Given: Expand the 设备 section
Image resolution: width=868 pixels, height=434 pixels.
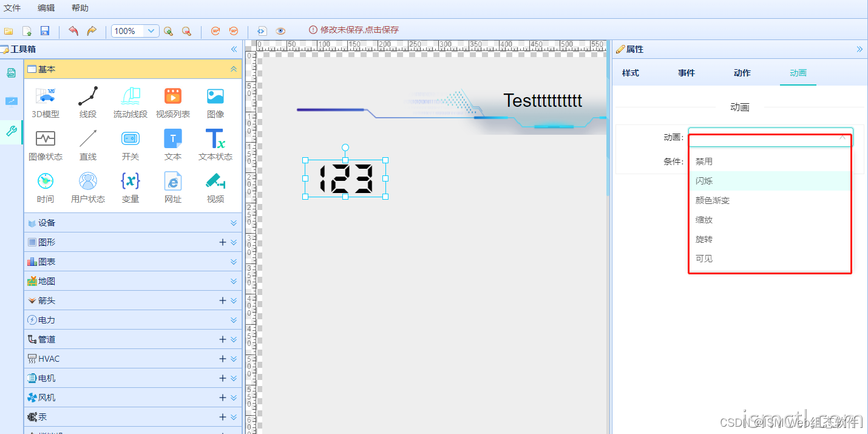Looking at the screenshot, I should pos(234,223).
